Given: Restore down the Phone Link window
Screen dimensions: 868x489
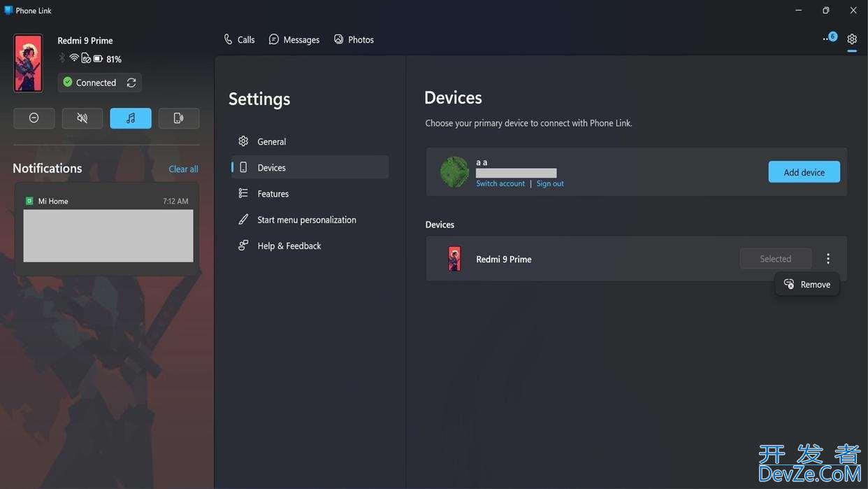Looking at the screenshot, I should pos(826,10).
